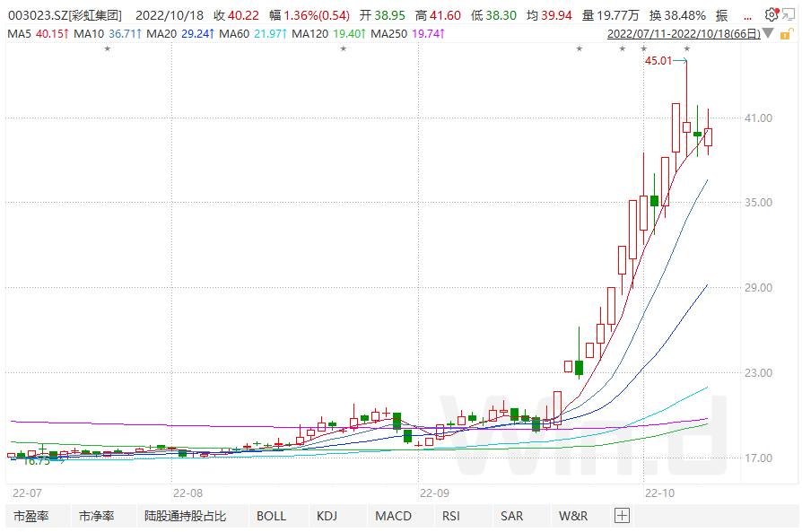Click the MA5 40.15 label

[x=38, y=34]
